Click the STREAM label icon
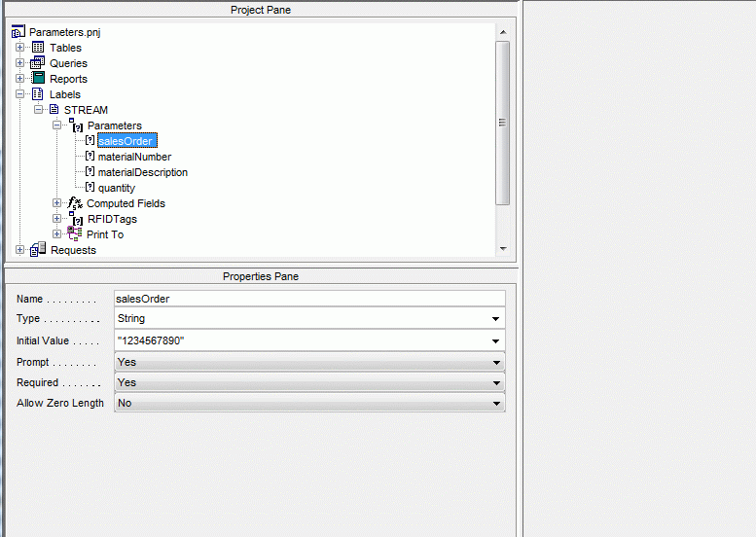The image size is (756, 537). [54, 109]
